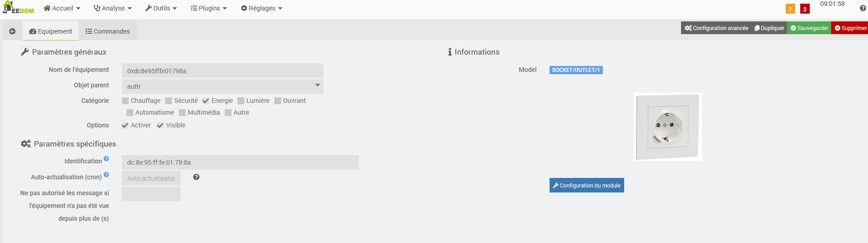Switch to the Commandes tab

(108, 31)
